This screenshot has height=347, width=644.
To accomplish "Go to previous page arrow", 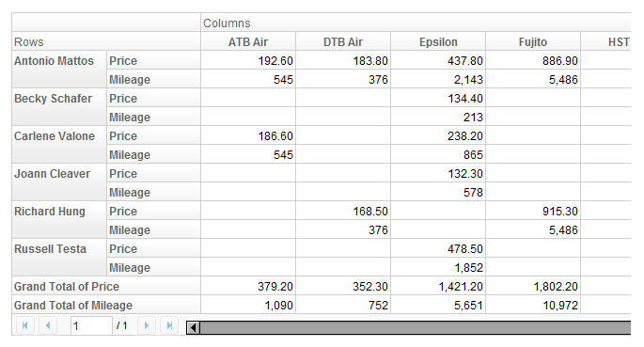I will pyautogui.click(x=48, y=325).
